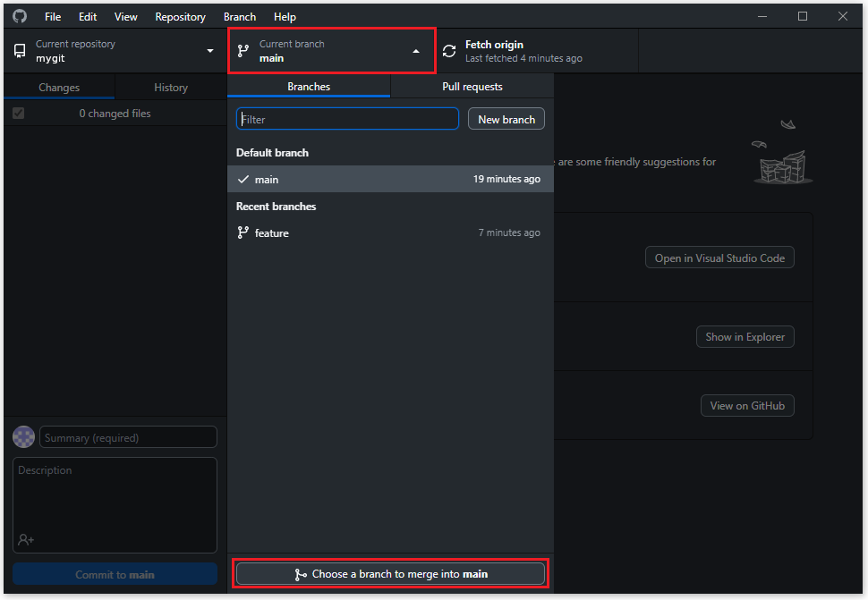The image size is (868, 600).
Task: Click the repository icon beside mygit
Action: pos(20,51)
